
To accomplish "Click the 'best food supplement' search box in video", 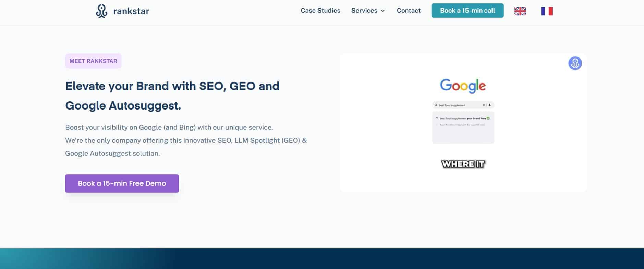I will (463, 105).
